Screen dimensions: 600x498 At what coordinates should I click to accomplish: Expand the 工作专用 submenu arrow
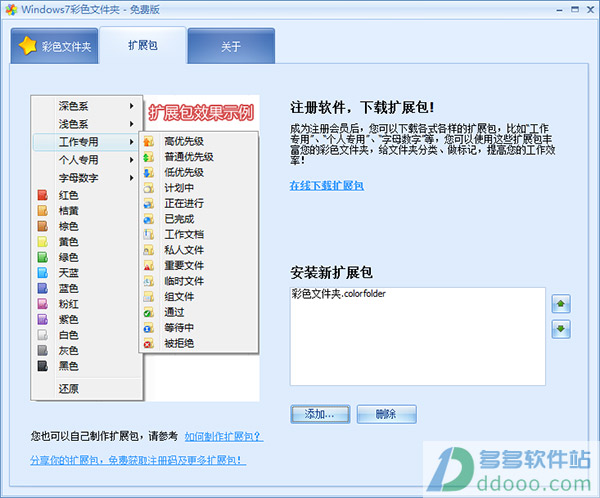[131, 142]
